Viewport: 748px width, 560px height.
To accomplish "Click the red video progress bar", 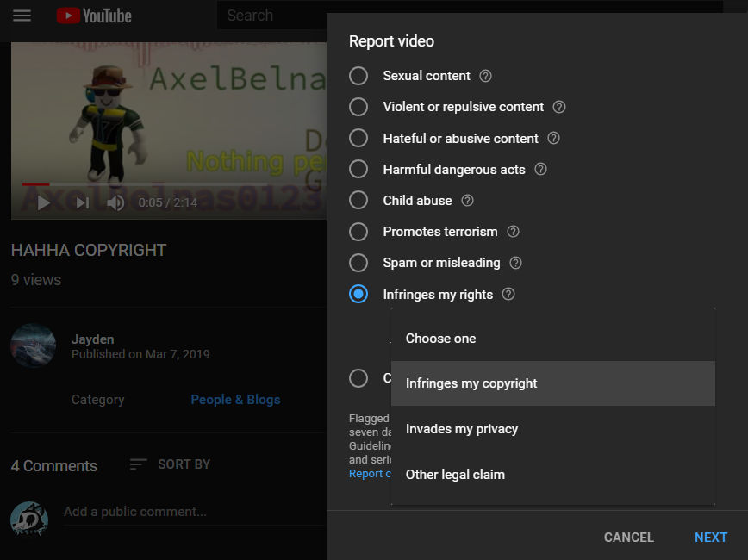I will [36, 184].
